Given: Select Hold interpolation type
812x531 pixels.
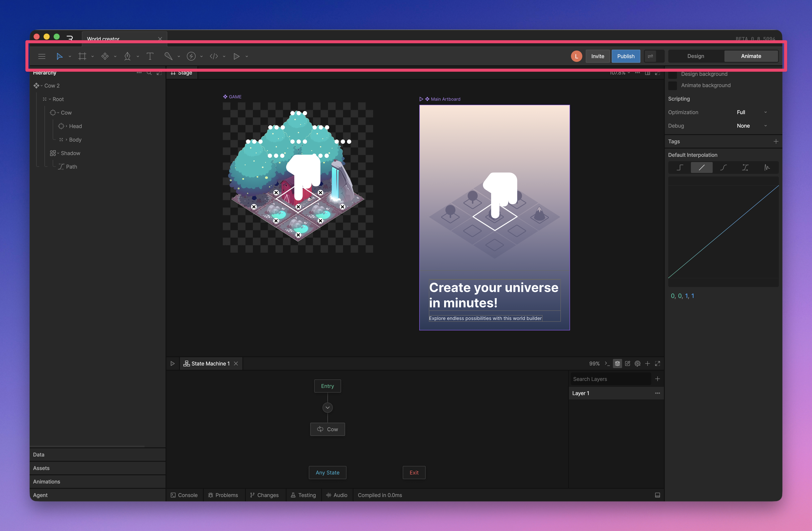Looking at the screenshot, I should click(x=680, y=167).
